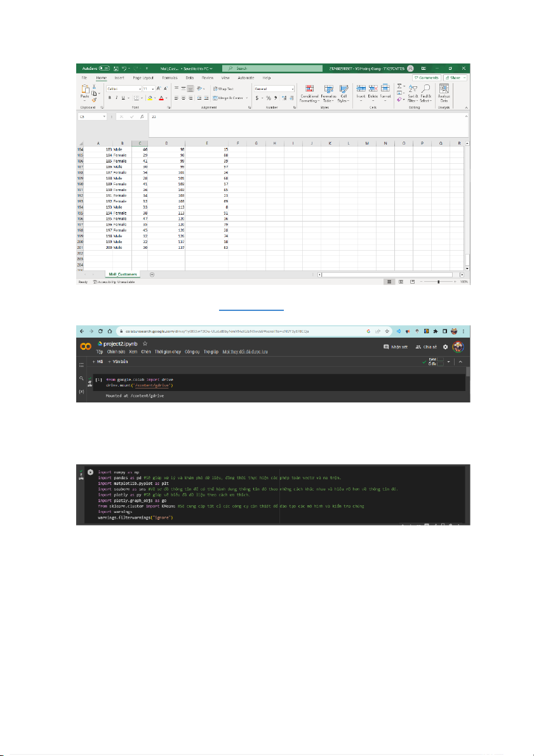534x756 pixels.
Task: Toggle the AutoSave switch in Excel
Action: [x=105, y=69]
